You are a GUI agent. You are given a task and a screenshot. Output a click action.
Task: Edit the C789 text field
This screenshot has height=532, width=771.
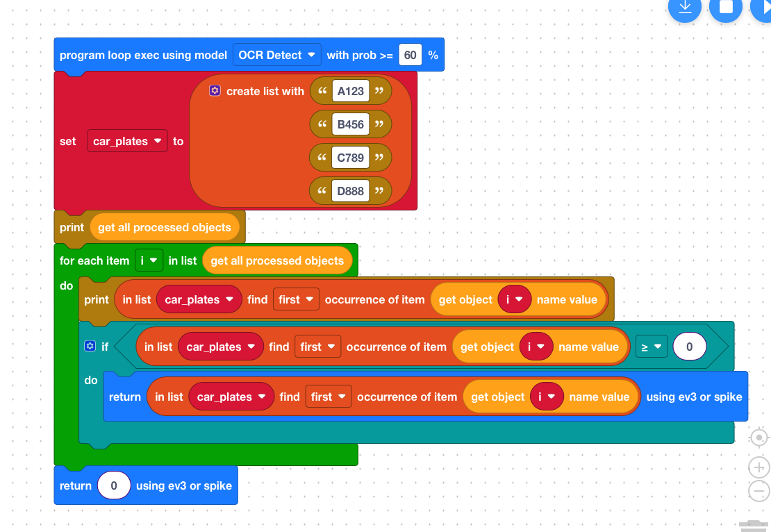351,158
